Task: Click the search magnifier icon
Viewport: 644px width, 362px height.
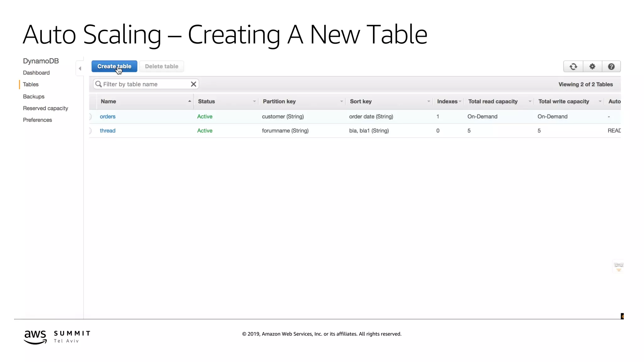Action: (98, 84)
